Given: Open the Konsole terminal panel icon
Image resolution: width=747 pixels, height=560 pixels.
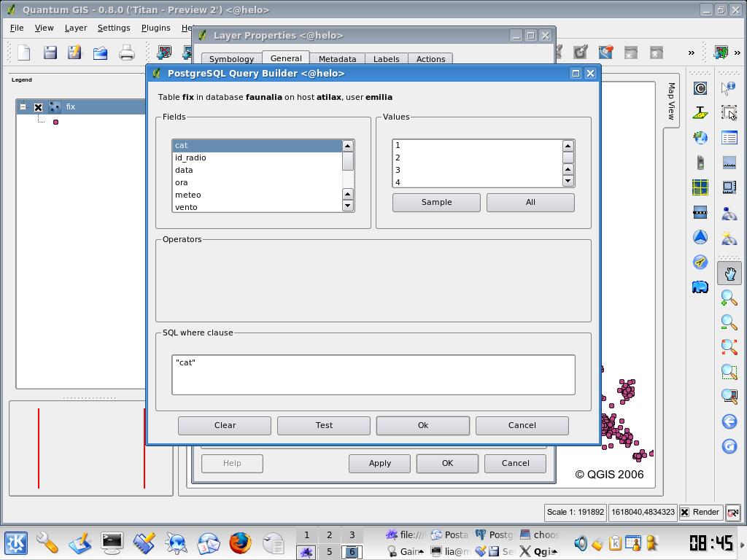Looking at the screenshot, I should [x=112, y=543].
